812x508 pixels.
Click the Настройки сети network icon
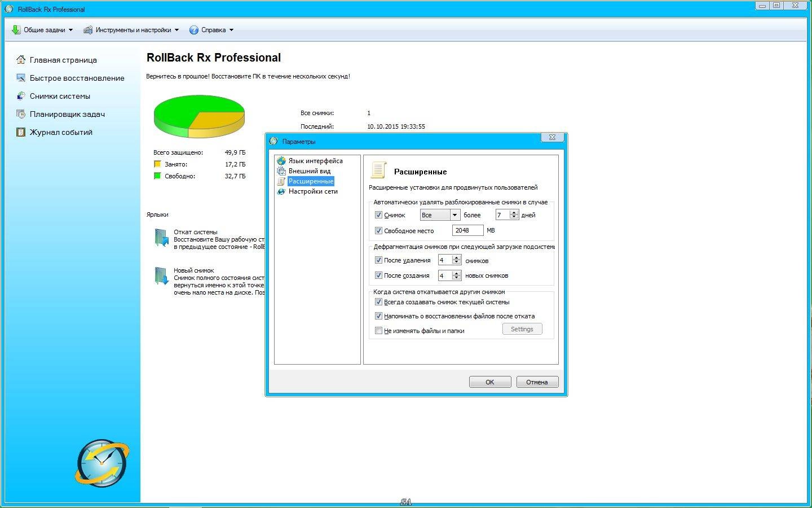[x=281, y=191]
